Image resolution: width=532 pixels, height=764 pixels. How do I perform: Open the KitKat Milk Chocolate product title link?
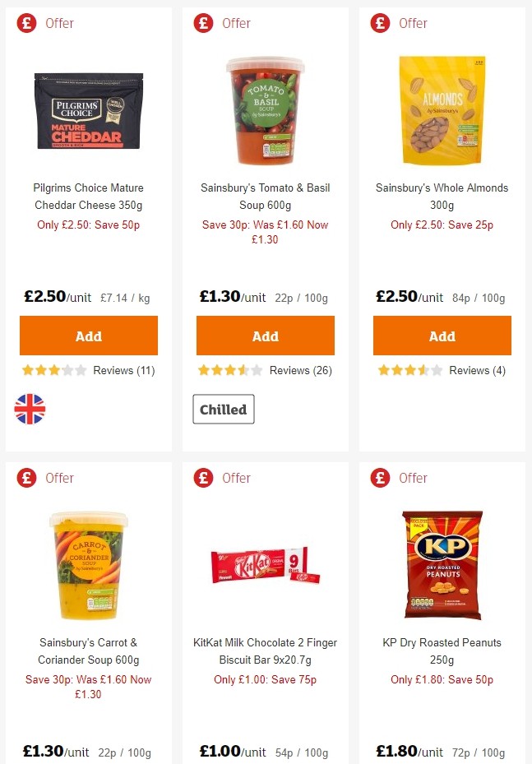coord(265,651)
